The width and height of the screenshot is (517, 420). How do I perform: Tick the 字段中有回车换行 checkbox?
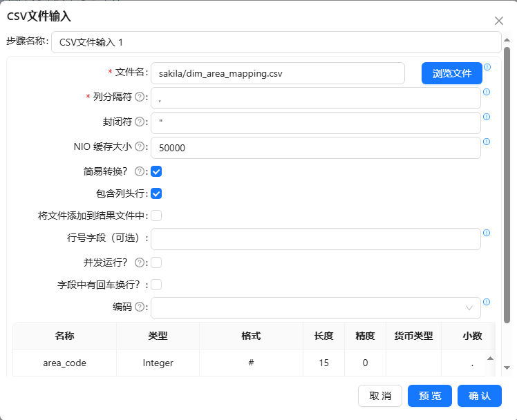pyautogui.click(x=156, y=285)
